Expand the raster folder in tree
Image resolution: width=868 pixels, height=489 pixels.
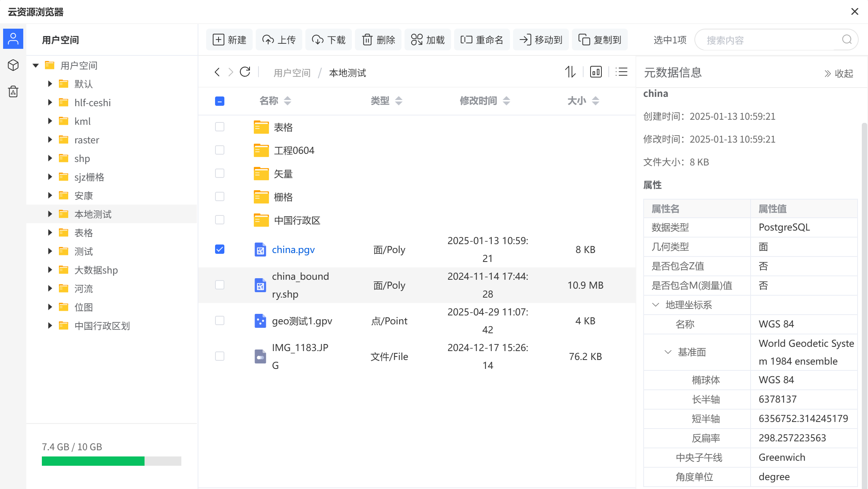50,140
